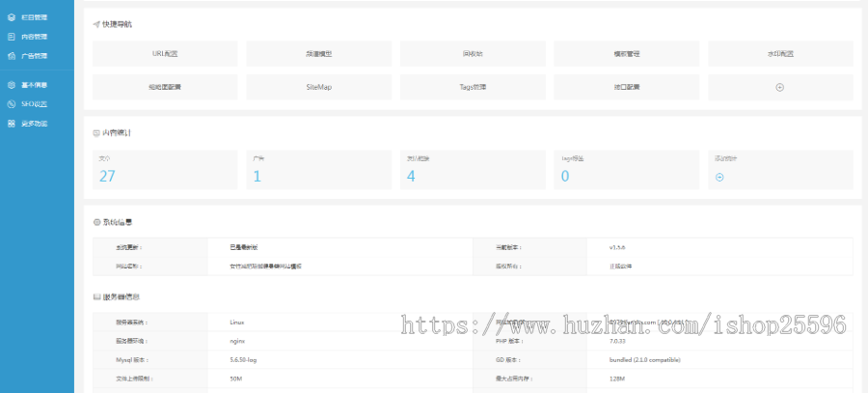Open the SiteMap quick link
The height and width of the screenshot is (393, 868).
[x=319, y=87]
